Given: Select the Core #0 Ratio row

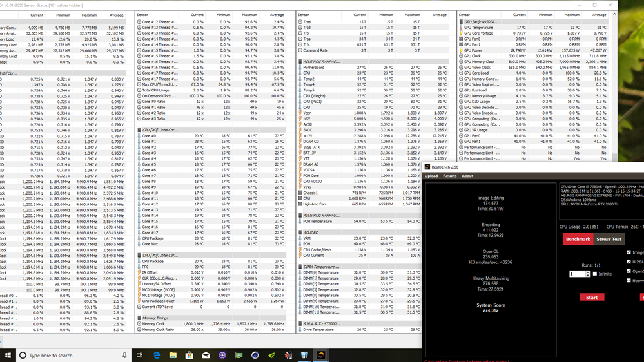Looking at the screenshot, I should point(211,102).
